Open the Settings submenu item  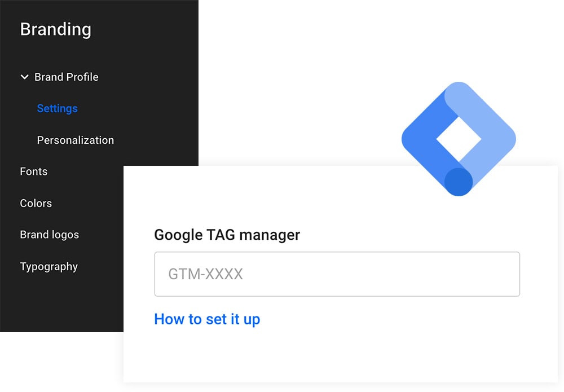coord(57,108)
